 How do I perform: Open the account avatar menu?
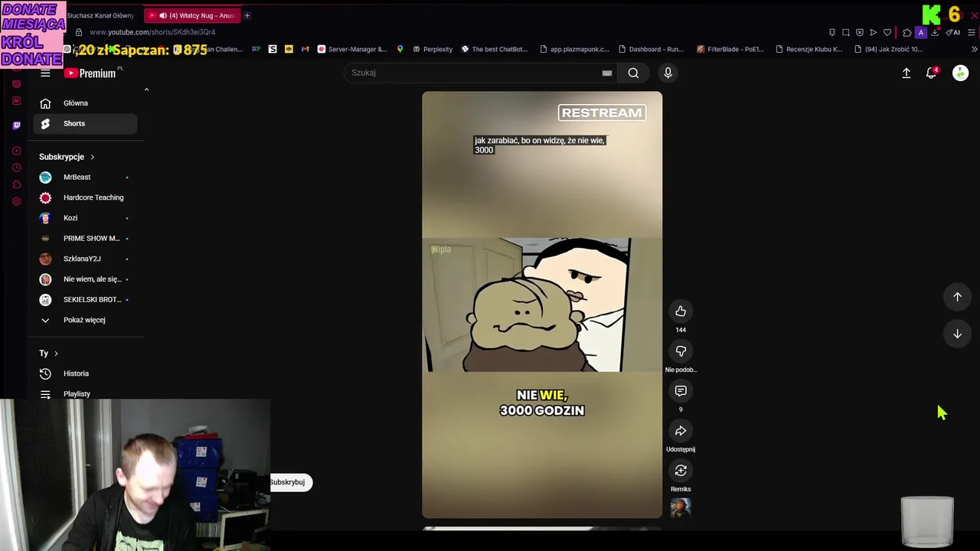[x=960, y=73]
